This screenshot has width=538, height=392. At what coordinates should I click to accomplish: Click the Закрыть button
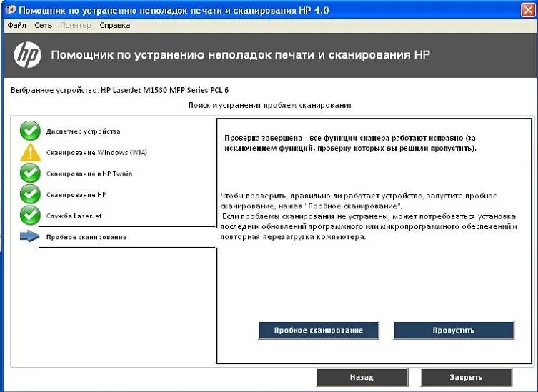click(x=466, y=377)
